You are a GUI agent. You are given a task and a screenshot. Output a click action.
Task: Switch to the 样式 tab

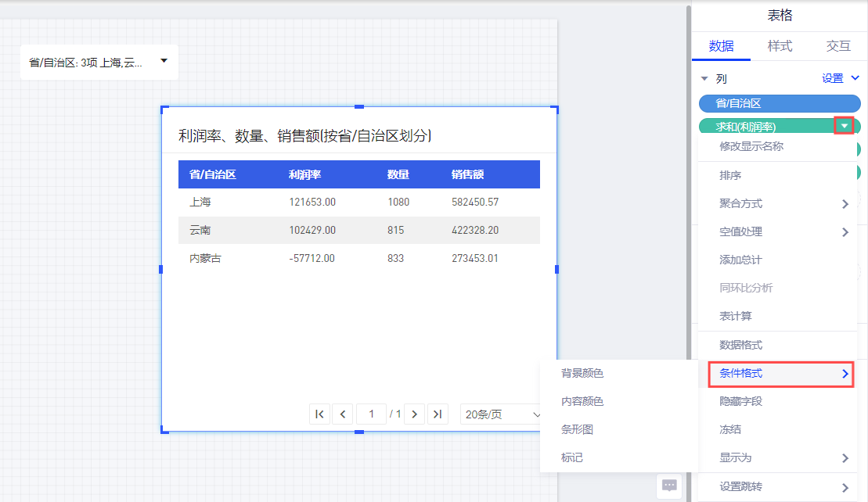(780, 46)
